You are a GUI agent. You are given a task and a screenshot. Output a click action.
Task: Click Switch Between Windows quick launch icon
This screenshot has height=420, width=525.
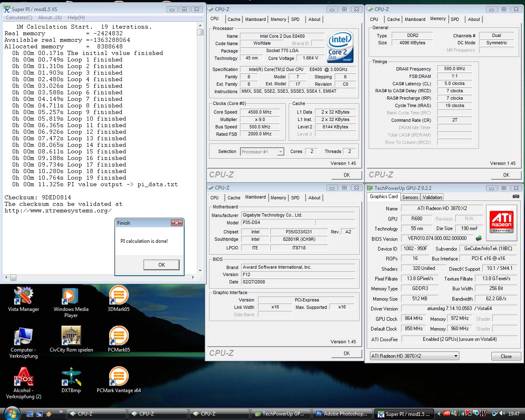[39, 414]
